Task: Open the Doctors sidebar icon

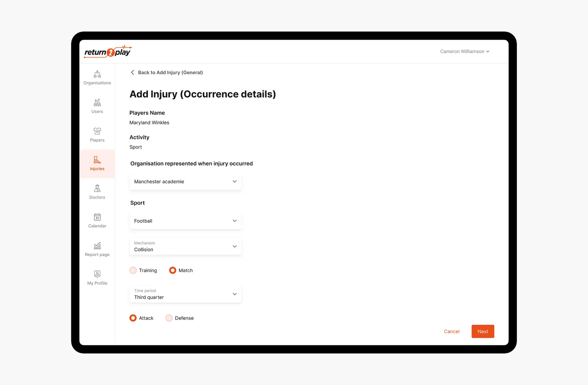Action: [97, 188]
